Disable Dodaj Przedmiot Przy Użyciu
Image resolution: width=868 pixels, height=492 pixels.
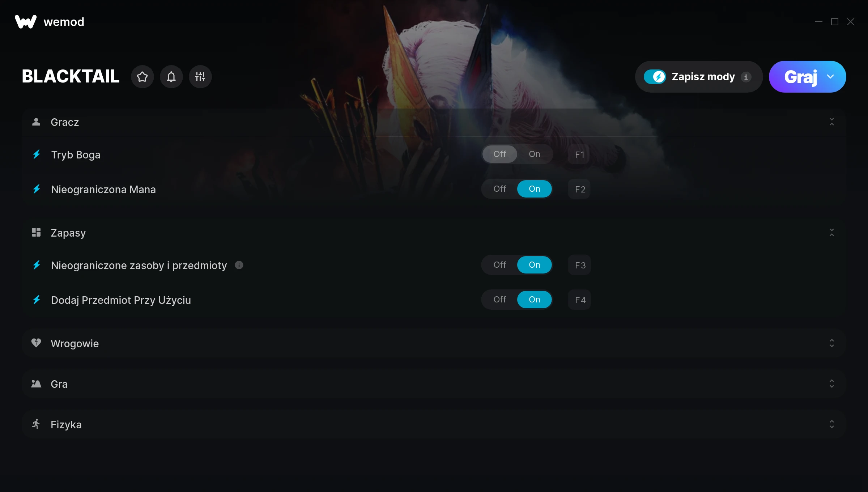tap(499, 300)
